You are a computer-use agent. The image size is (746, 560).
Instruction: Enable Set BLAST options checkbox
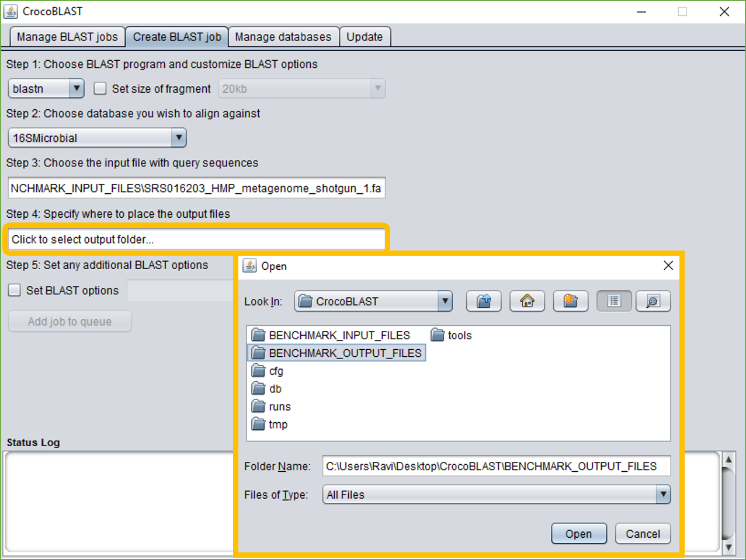click(x=15, y=290)
